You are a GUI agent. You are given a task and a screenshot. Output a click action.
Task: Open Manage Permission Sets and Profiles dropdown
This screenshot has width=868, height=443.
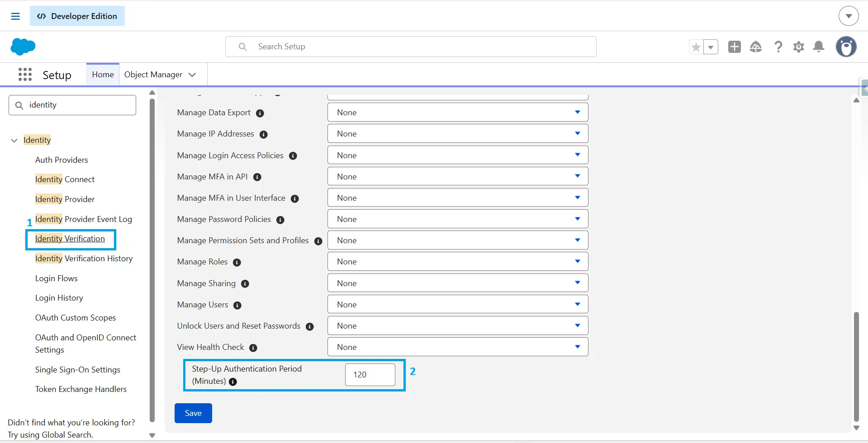[458, 240]
